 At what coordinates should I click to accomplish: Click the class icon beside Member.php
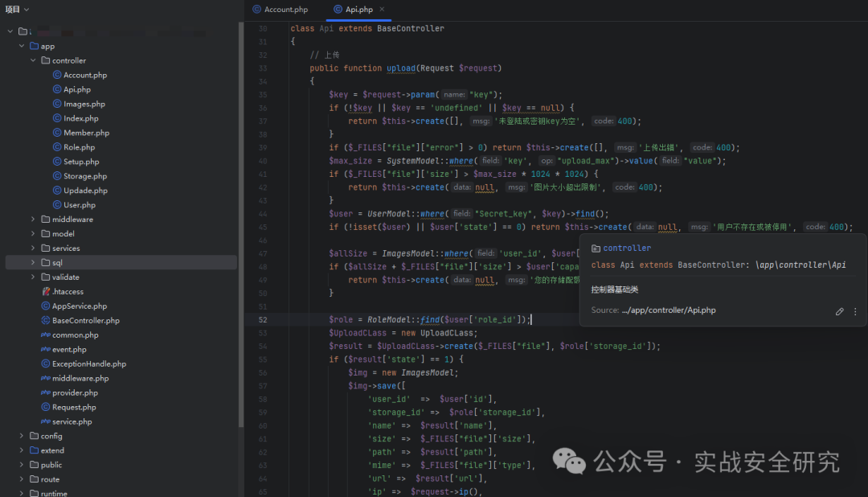pos(56,133)
